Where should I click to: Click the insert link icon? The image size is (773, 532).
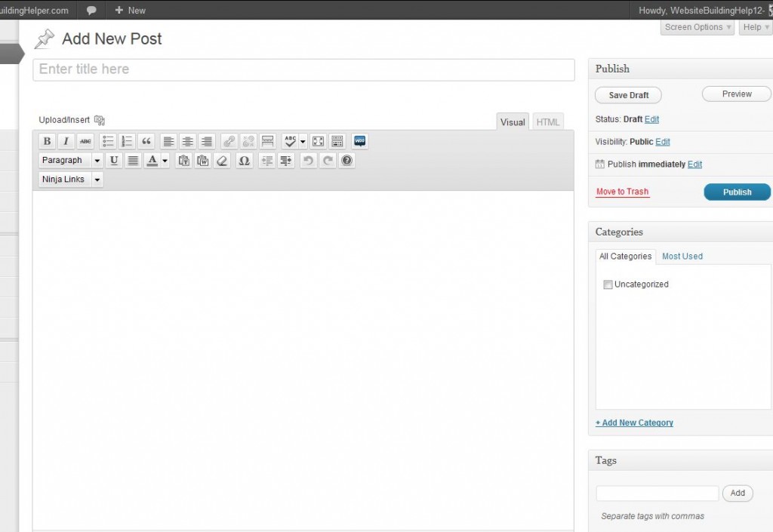click(x=229, y=141)
